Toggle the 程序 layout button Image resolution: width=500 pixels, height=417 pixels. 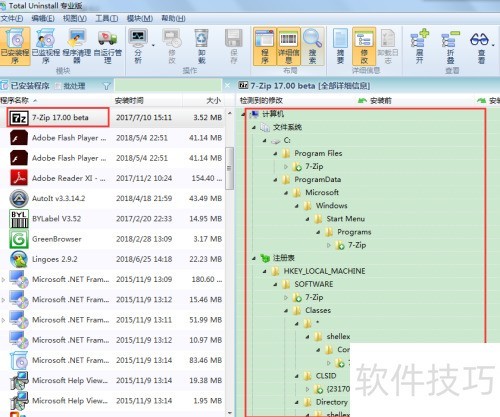click(265, 46)
